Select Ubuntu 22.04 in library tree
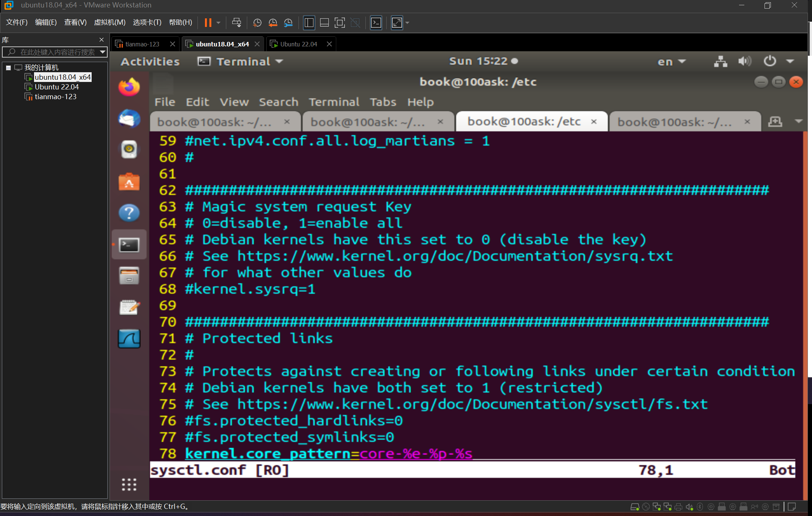 pyautogui.click(x=56, y=87)
